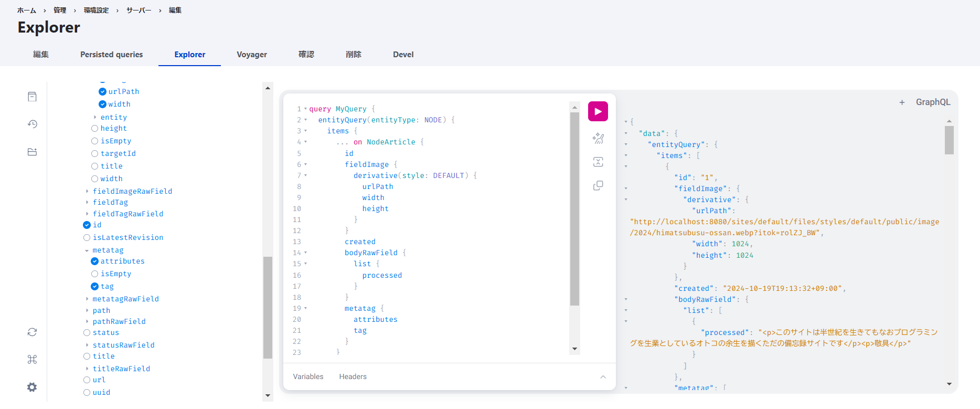Screen dimensions: 980x409
Task: Fold line 6 fieldImage in query editor
Action: click(305, 164)
